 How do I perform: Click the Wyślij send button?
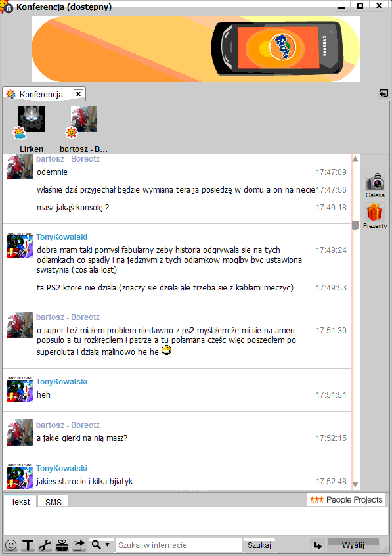[353, 545]
